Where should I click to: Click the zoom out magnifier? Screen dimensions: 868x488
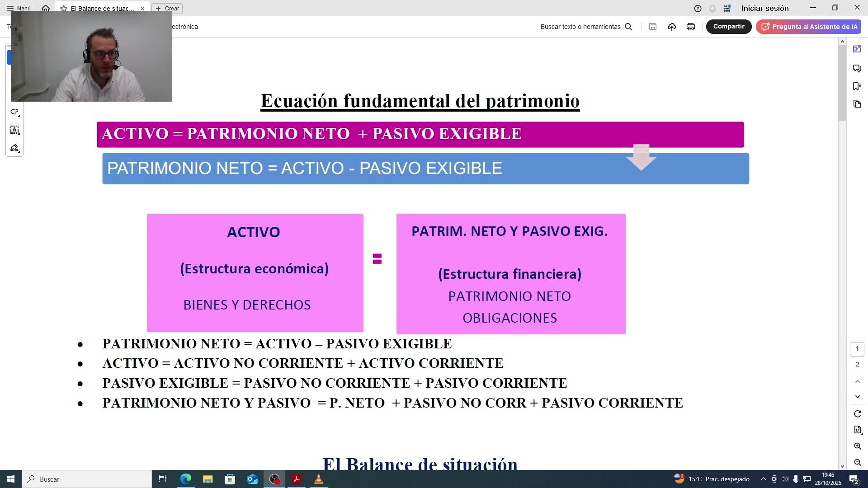pos(857,462)
